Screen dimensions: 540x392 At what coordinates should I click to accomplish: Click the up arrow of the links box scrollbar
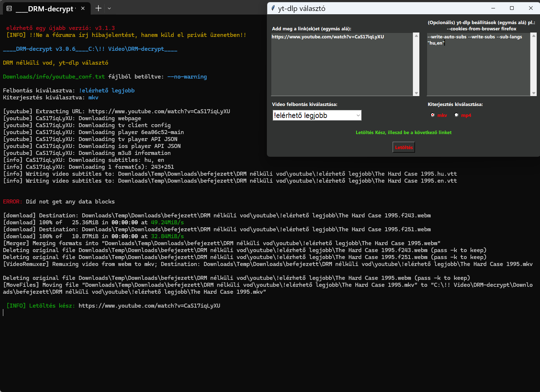416,35
